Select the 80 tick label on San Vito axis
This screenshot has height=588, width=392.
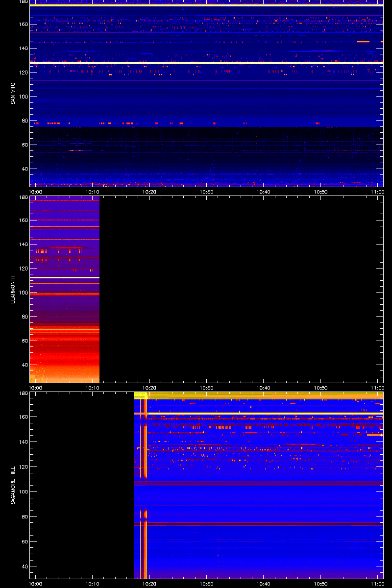tap(24, 121)
